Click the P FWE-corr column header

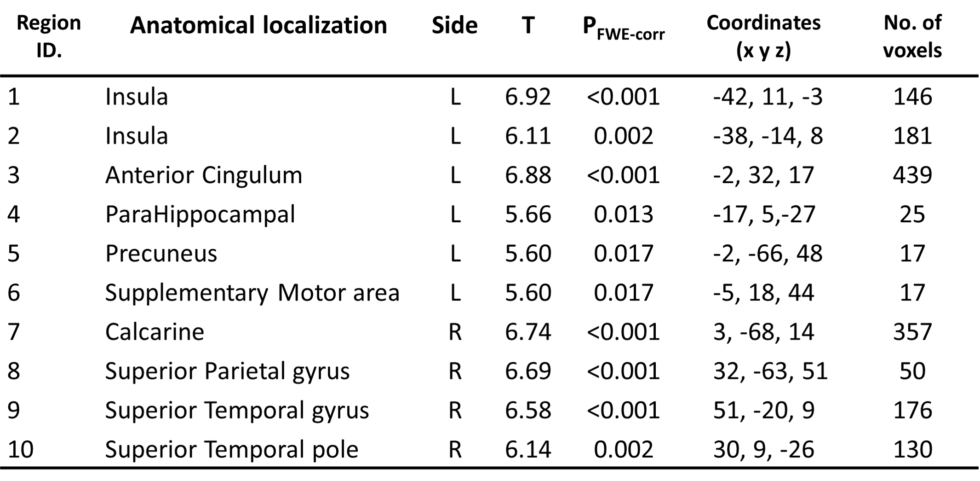(x=623, y=28)
